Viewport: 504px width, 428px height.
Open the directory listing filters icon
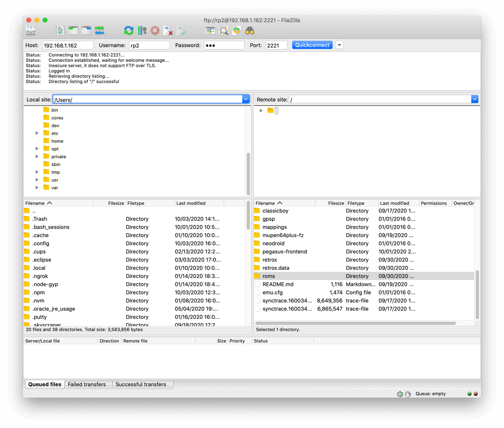[x=210, y=31]
